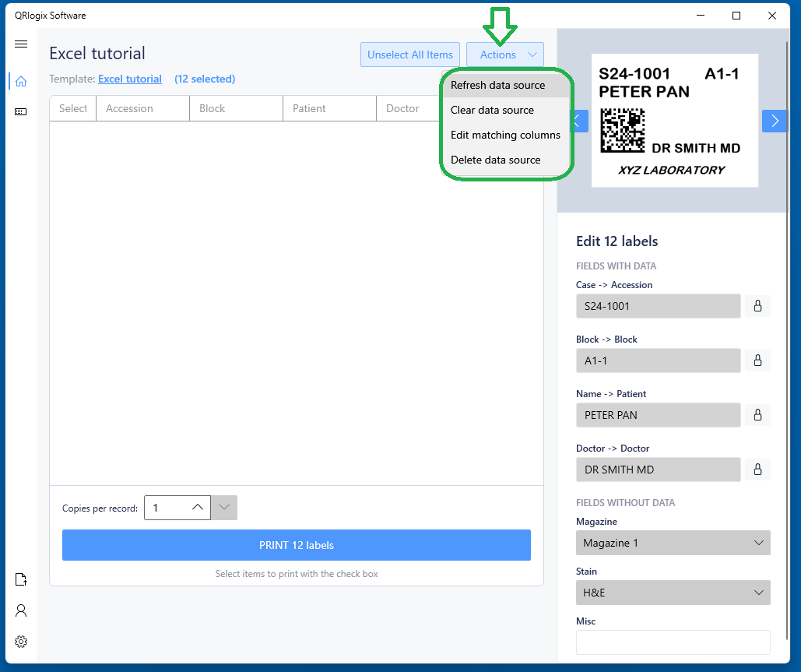This screenshot has height=672, width=801.
Task: Go to the Home sidebar icon
Action: 21,81
